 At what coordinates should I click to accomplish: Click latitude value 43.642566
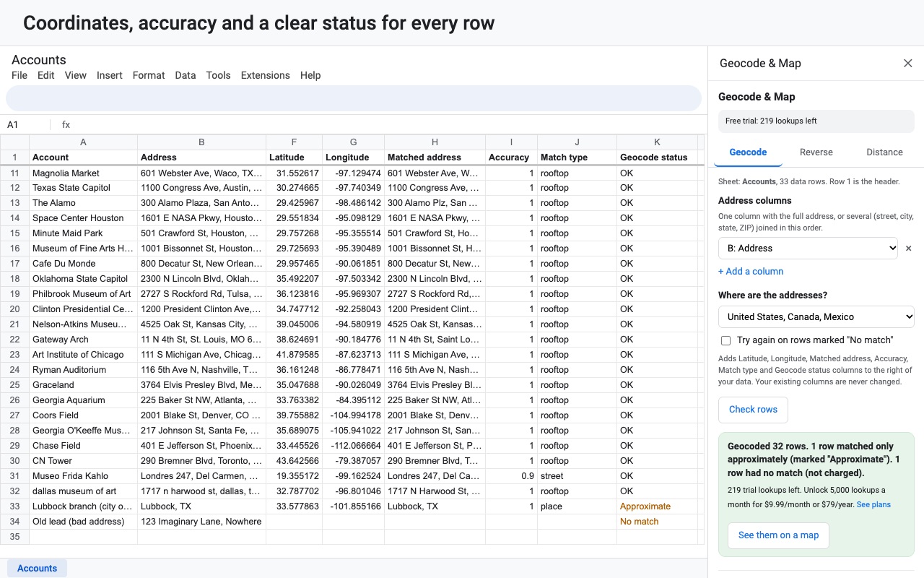tap(294, 461)
